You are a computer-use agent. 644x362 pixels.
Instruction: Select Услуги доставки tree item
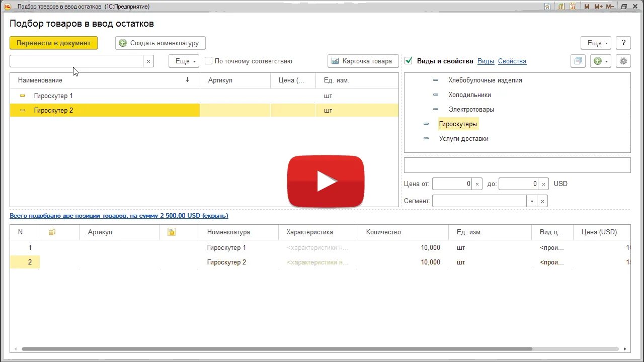463,138
